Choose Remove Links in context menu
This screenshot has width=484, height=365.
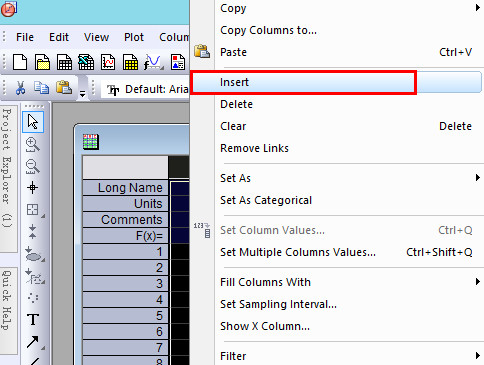point(336,148)
